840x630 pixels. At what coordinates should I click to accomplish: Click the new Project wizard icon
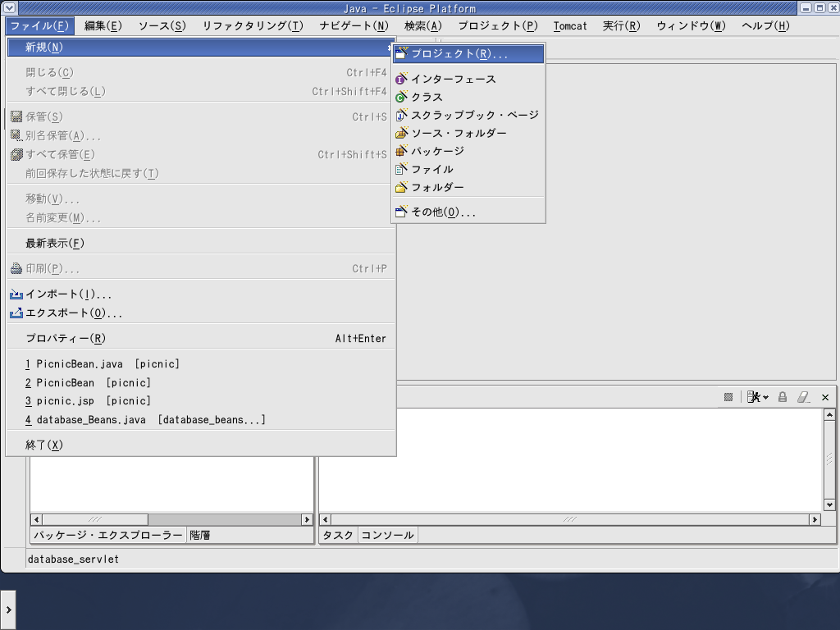(x=401, y=53)
